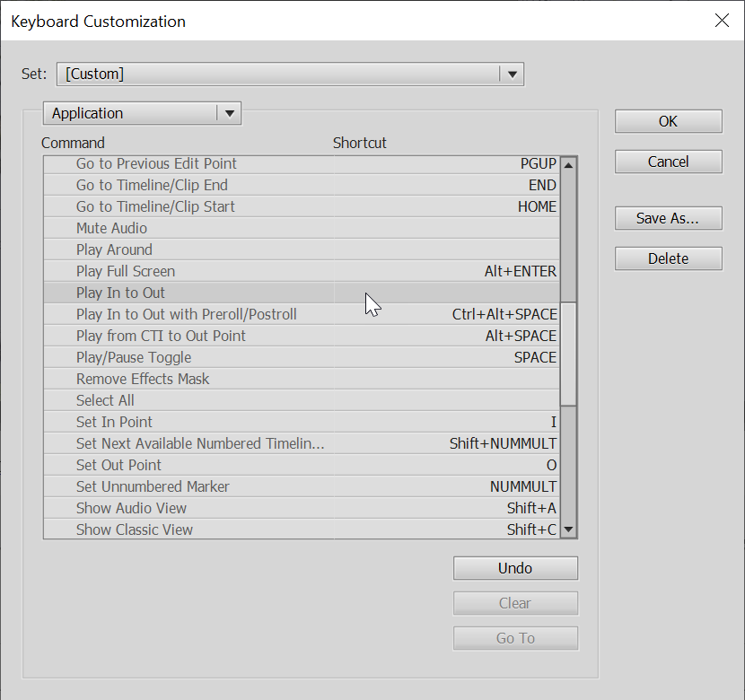
Task: Select the Play/Pause Toggle command
Action: point(134,357)
